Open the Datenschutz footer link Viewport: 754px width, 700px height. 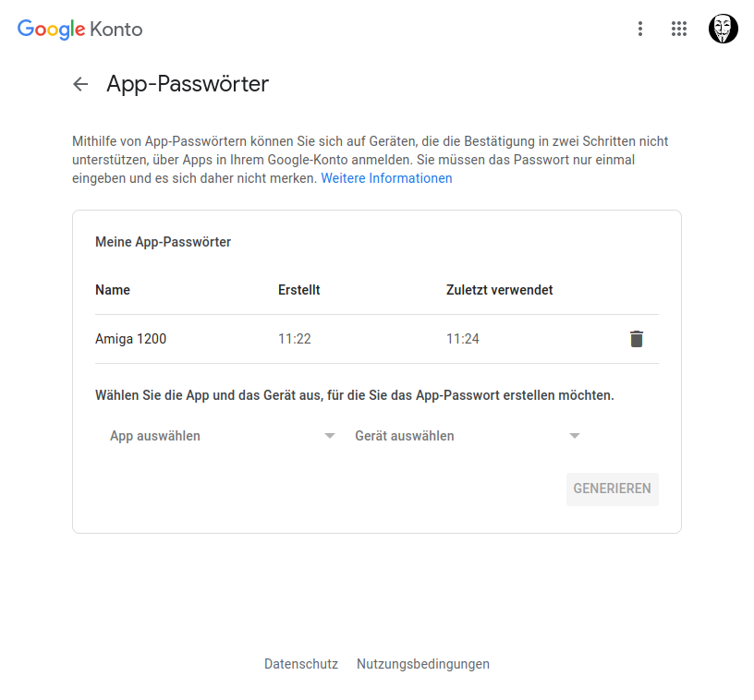tap(301, 664)
